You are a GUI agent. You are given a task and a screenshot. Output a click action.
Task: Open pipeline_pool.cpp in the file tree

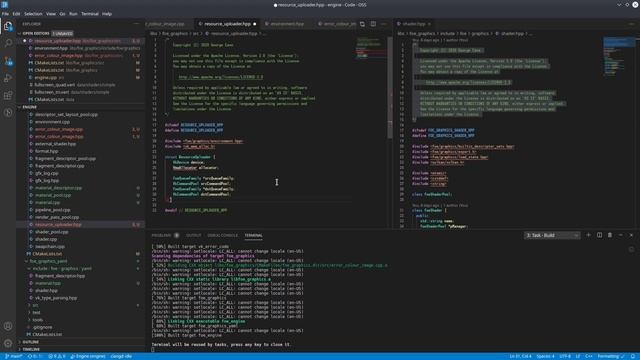(53, 210)
